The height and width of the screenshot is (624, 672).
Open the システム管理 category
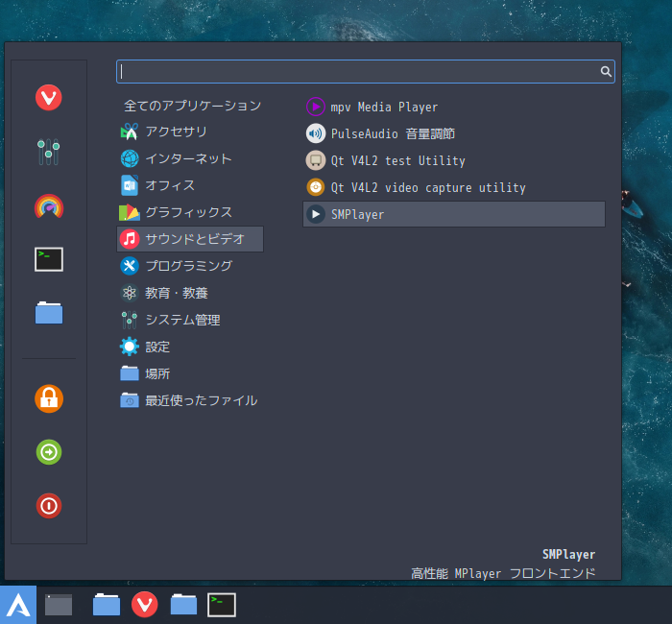(190, 320)
